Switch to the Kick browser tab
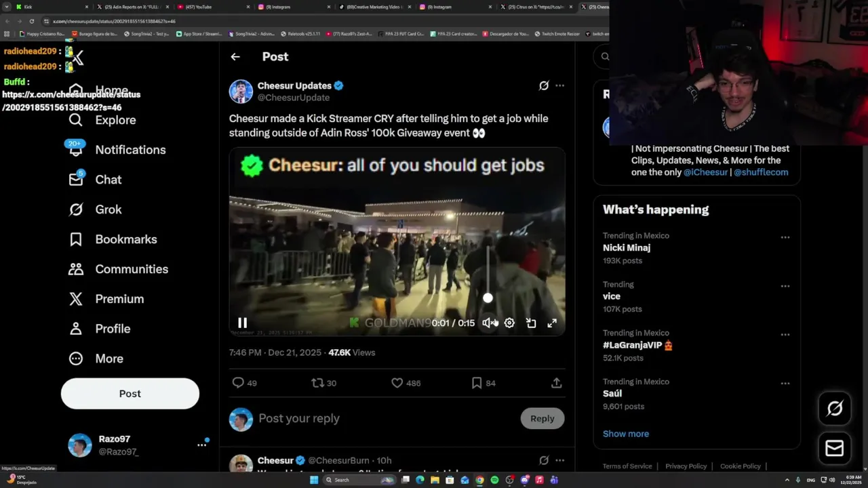Image resolution: width=868 pixels, height=488 pixels. pyautogui.click(x=53, y=7)
